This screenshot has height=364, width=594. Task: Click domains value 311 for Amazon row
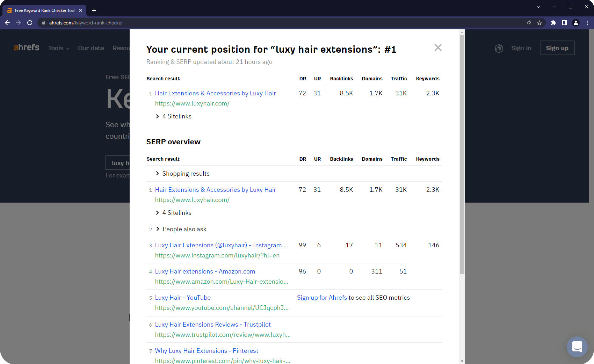coord(377,271)
